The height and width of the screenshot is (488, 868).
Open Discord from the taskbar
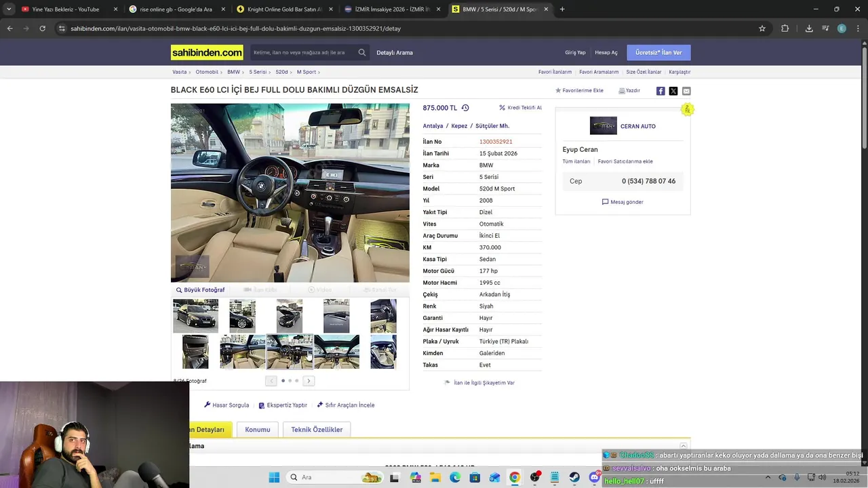point(595,477)
